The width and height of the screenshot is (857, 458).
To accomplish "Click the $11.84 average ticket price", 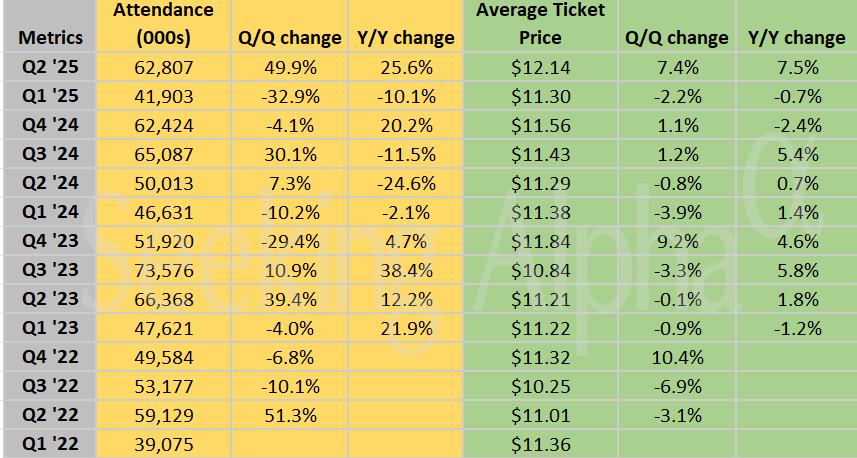I will tap(540, 242).
